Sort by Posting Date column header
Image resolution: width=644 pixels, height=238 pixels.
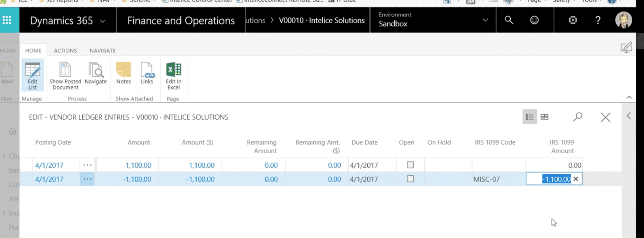tap(53, 142)
